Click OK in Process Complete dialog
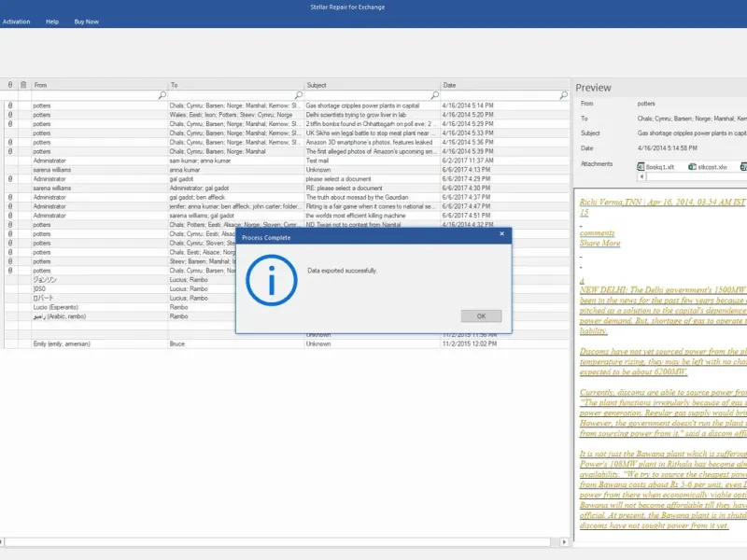This screenshot has width=747, height=560. point(481,316)
